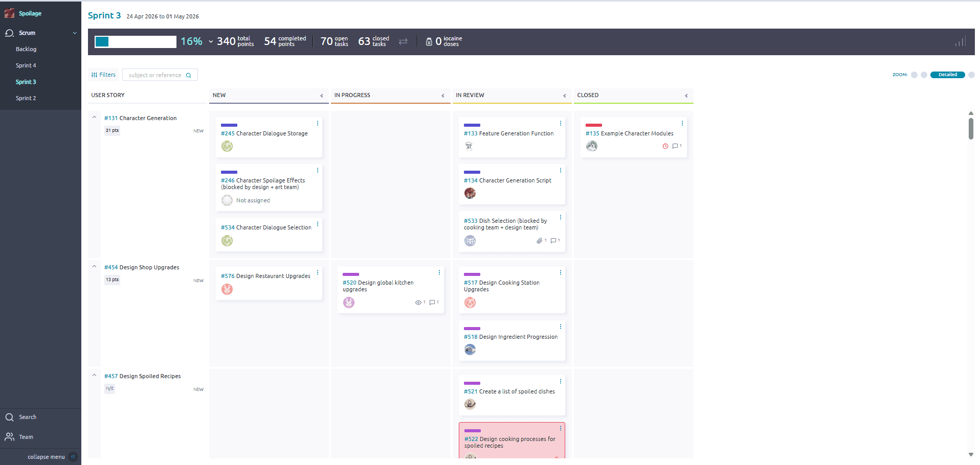Image resolution: width=980 pixels, height=465 pixels.
Task: Collapse the Character Generation user story row
Action: point(94,118)
